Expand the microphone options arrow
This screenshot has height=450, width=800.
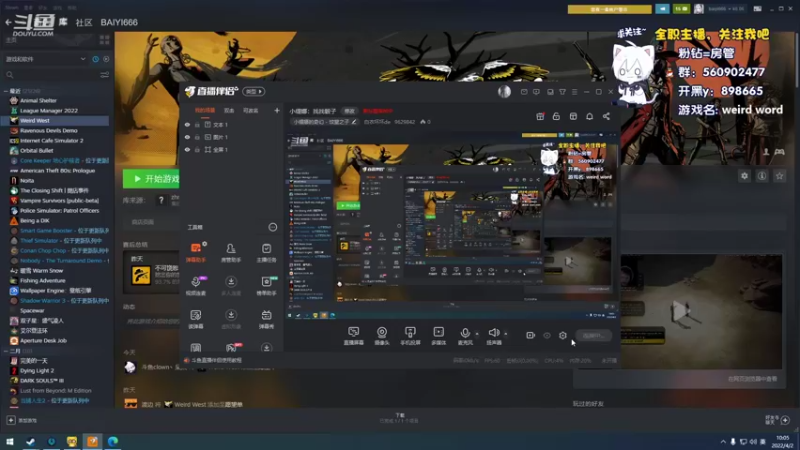tap(477, 334)
